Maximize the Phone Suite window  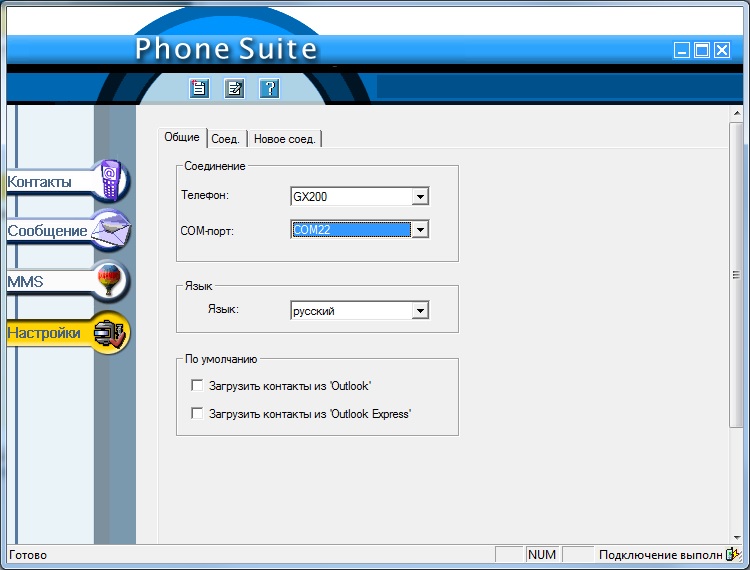click(702, 50)
